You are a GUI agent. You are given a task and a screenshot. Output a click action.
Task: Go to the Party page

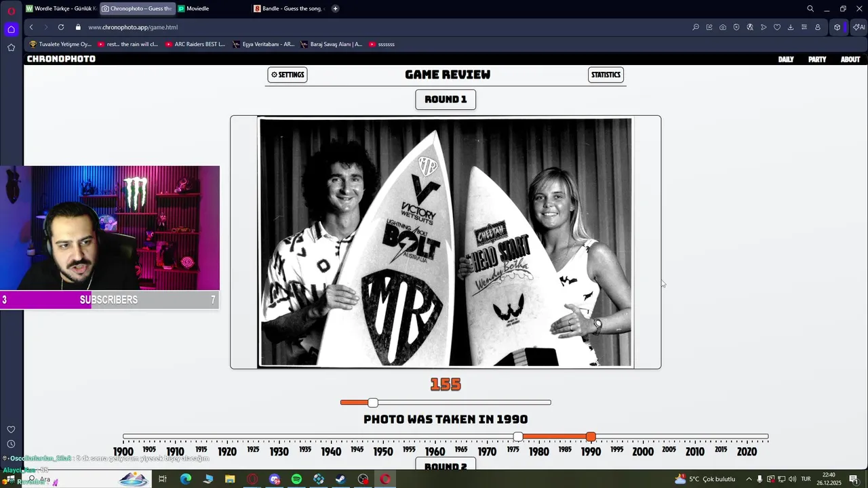817,60
